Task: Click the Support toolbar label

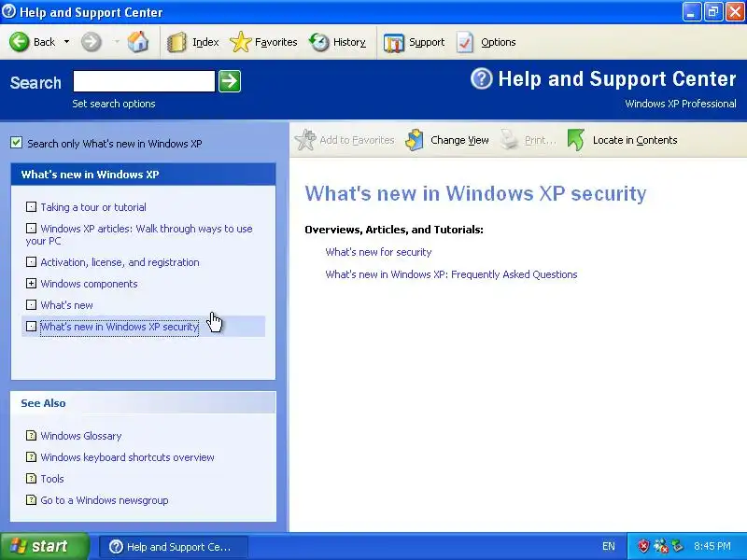Action: [427, 42]
